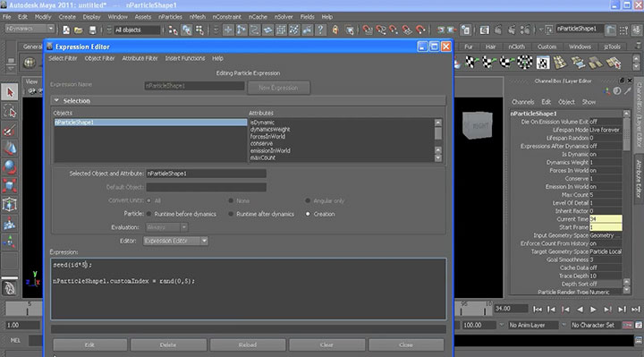644x357 pixels.
Task: Open the Editor dropdown set to Expression Editor
Action: pyautogui.click(x=175, y=241)
